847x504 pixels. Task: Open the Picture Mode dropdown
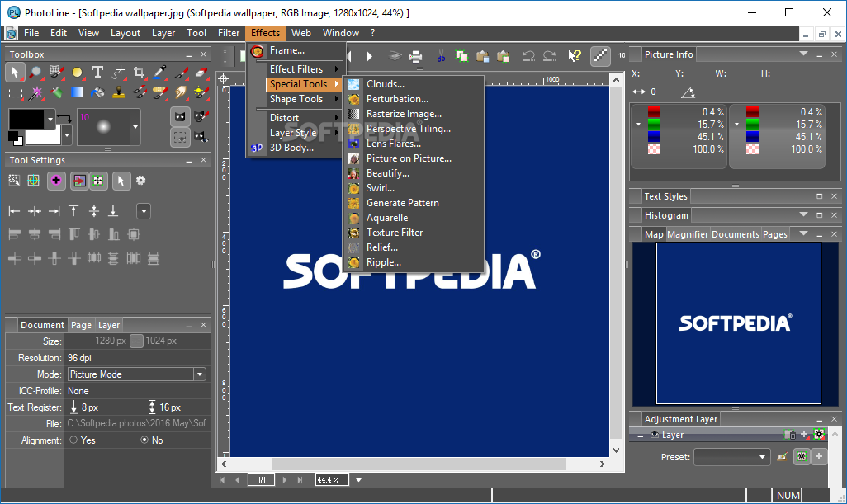(x=199, y=374)
